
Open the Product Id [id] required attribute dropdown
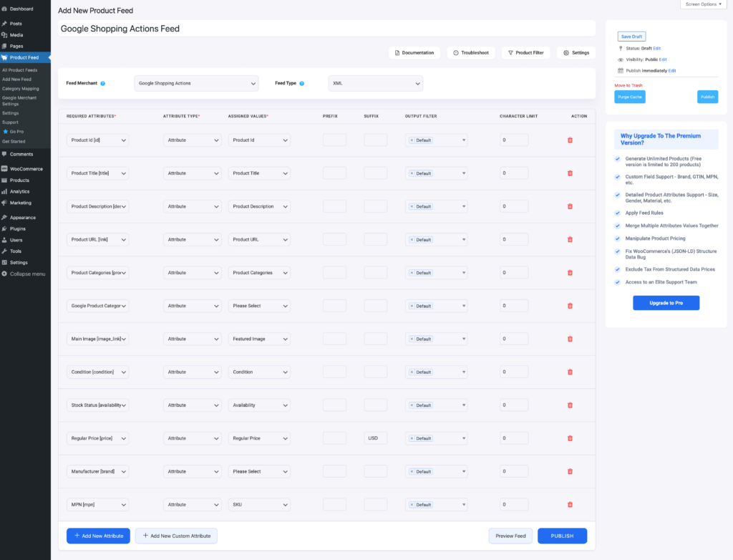(x=97, y=140)
